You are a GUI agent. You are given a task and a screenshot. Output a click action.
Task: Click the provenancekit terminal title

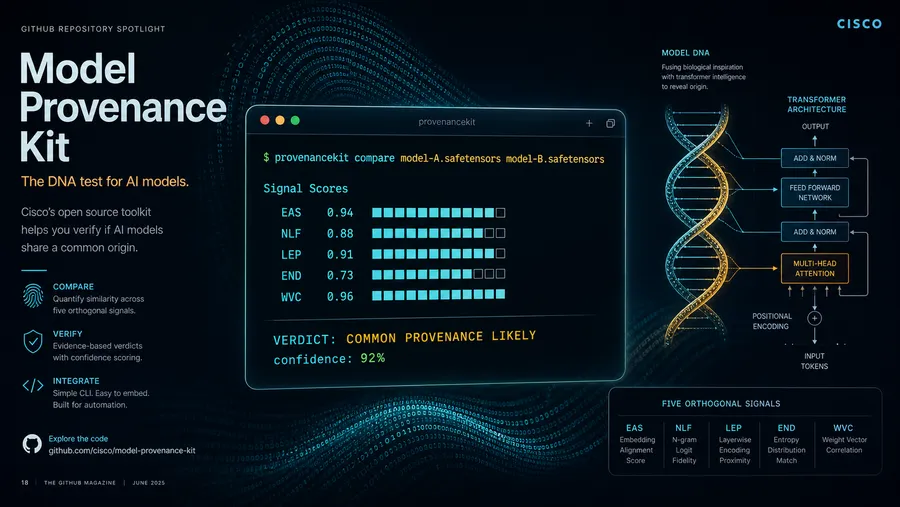point(447,122)
